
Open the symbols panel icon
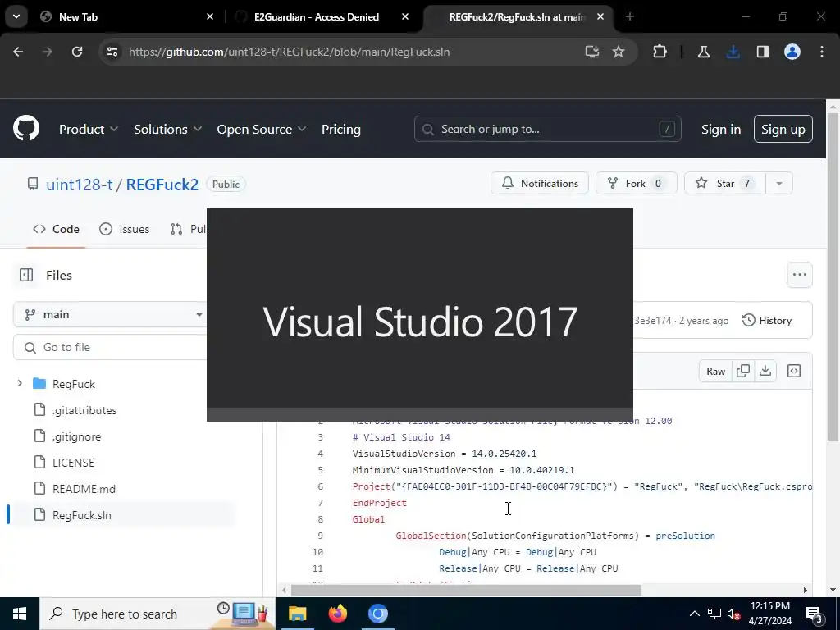794,371
